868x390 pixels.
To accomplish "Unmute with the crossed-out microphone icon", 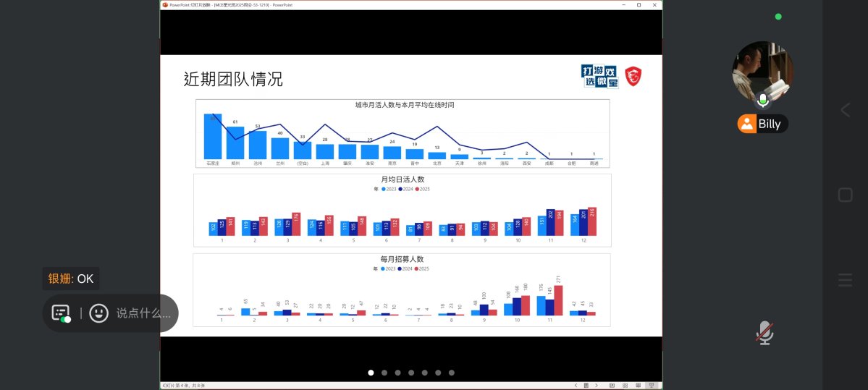I will point(764,333).
